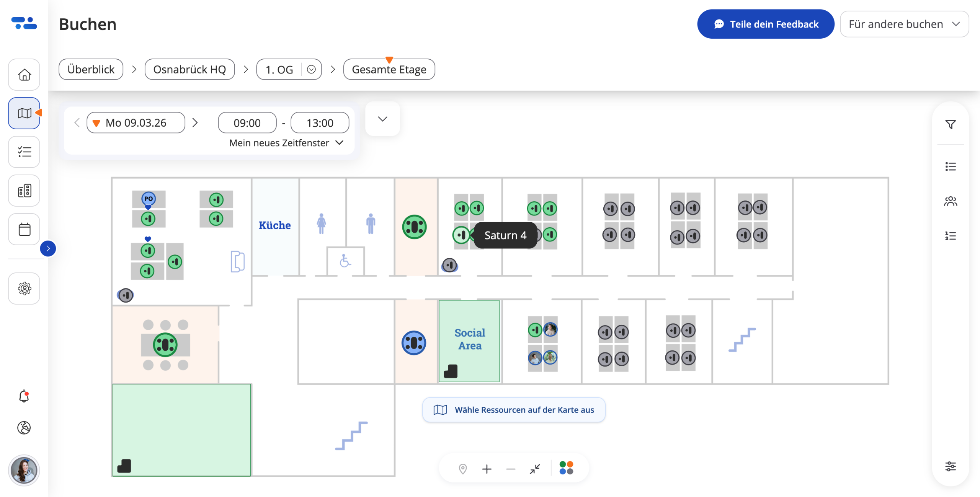Toggle the map location pin
This screenshot has width=980, height=497.
[x=462, y=469]
